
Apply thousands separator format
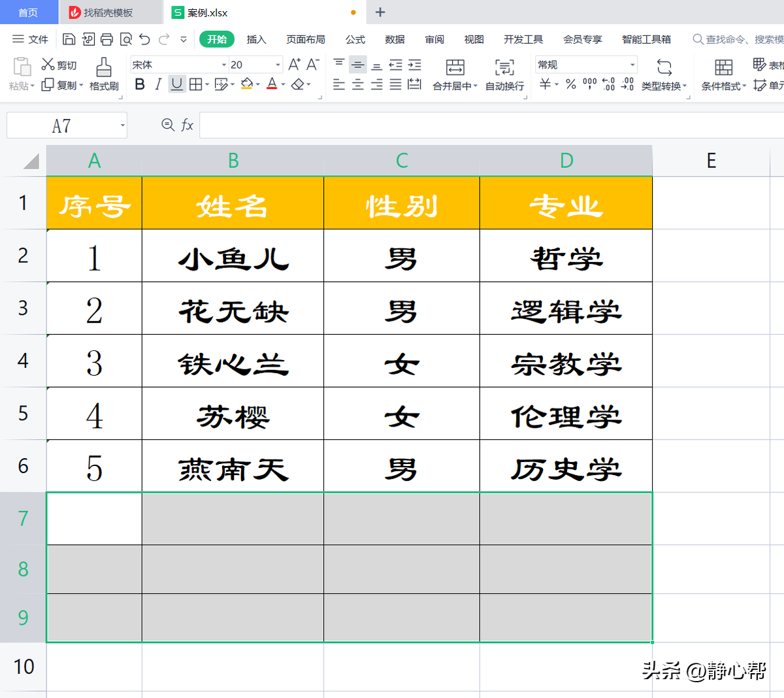tap(590, 84)
